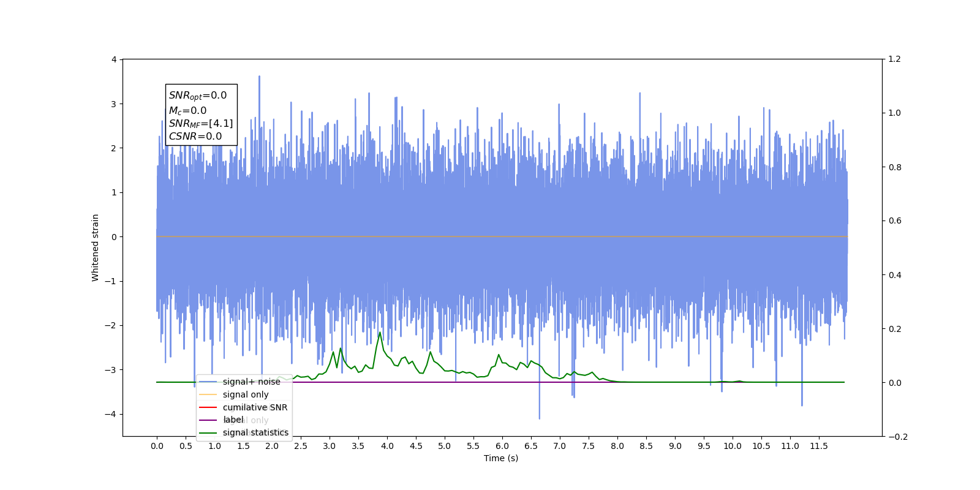Click the M_c=0.0 annotation line
The image size is (980, 490).
click(188, 111)
